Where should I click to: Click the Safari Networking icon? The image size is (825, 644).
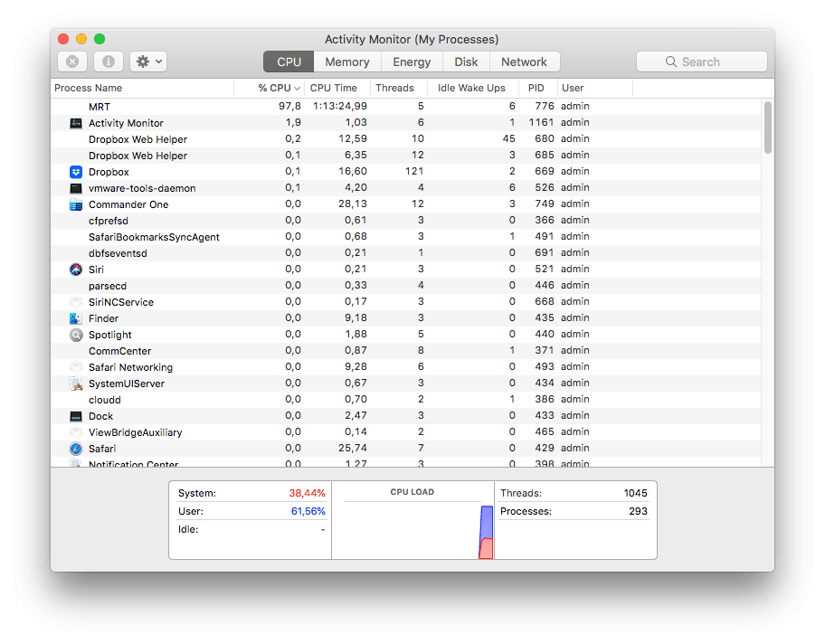pos(76,367)
